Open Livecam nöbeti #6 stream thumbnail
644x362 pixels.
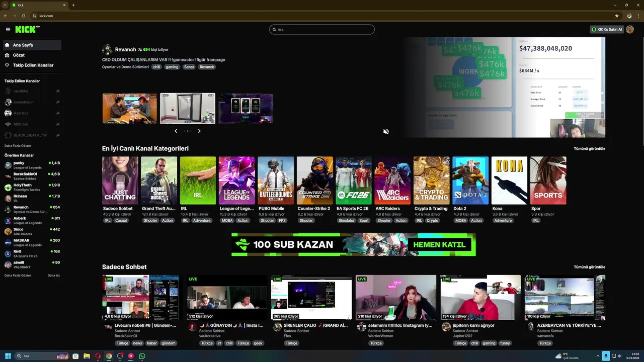[x=140, y=298]
